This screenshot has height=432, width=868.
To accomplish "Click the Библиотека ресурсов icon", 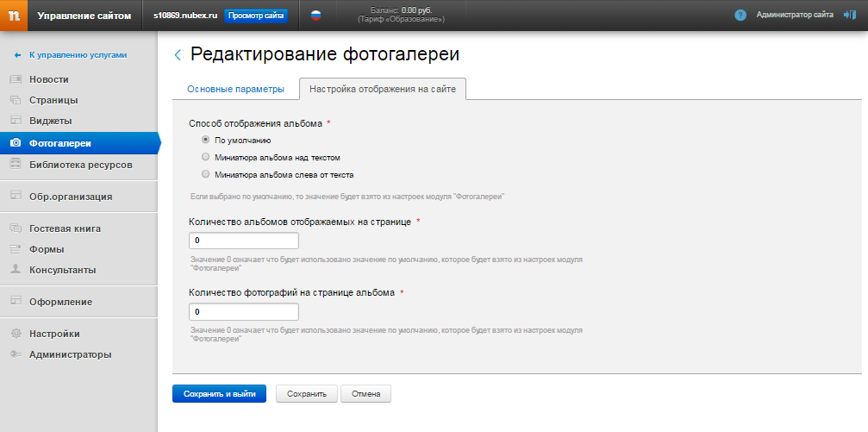I will 16,165.
